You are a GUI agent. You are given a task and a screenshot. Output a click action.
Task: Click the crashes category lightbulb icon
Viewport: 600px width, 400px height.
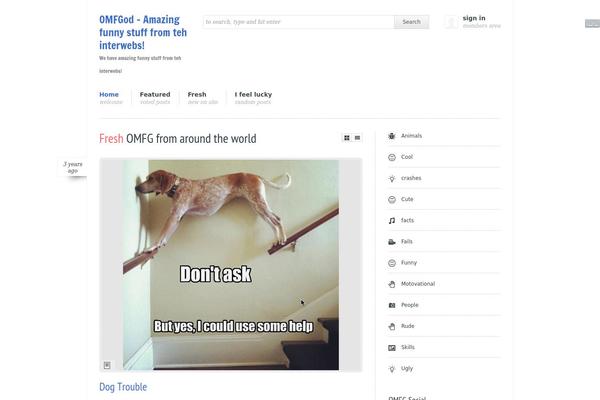392,178
